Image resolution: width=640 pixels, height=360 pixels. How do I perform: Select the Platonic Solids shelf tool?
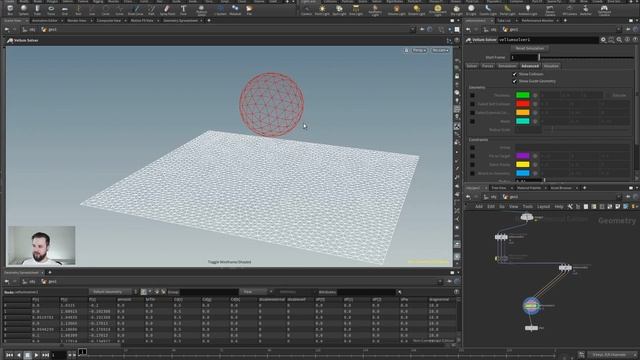[201, 10]
